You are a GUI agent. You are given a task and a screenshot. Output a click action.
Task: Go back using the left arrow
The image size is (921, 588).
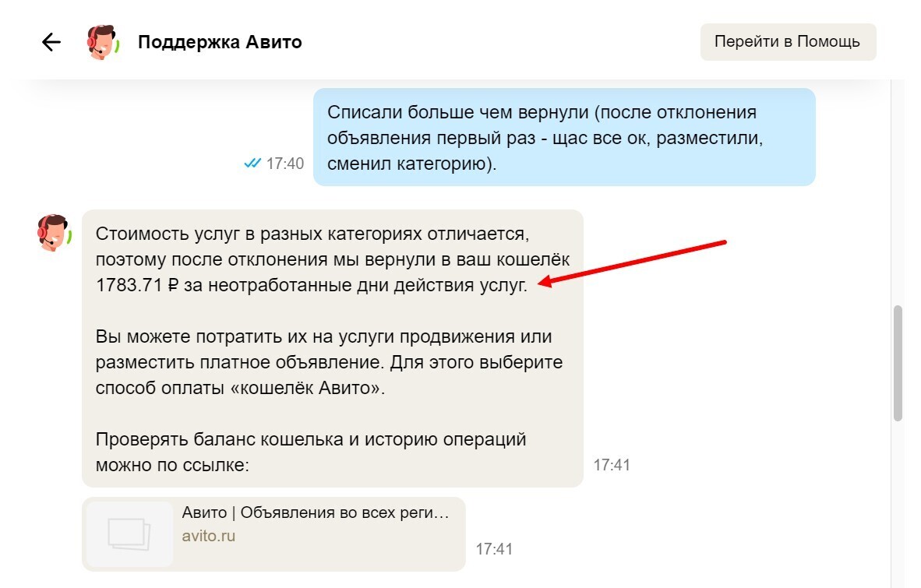click(51, 42)
